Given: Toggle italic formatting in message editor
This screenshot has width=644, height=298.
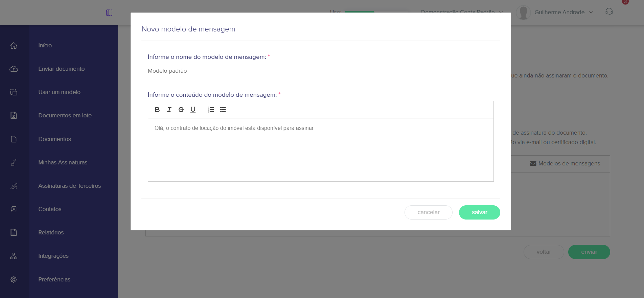Looking at the screenshot, I should (169, 110).
